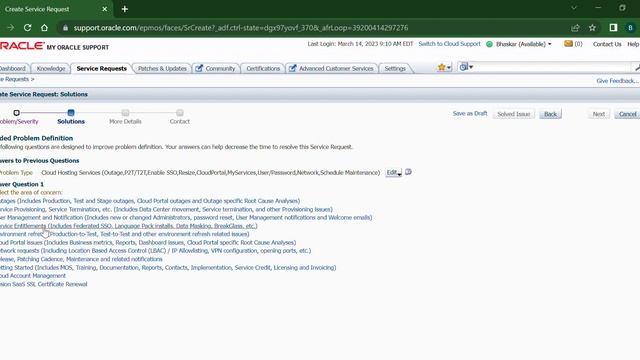Switch to the Service Requests tab
The height and width of the screenshot is (360, 640).
(x=101, y=69)
